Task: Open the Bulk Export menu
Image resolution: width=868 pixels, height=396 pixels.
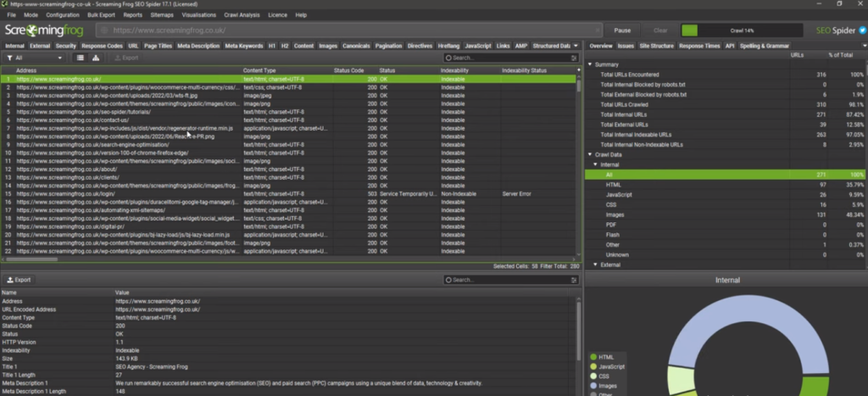Action: coord(102,15)
